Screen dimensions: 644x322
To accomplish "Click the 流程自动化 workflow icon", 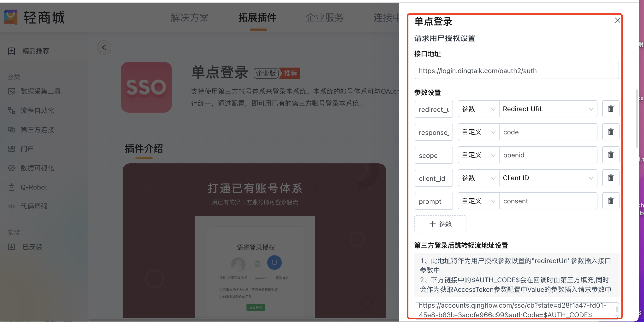I will (x=12, y=110).
